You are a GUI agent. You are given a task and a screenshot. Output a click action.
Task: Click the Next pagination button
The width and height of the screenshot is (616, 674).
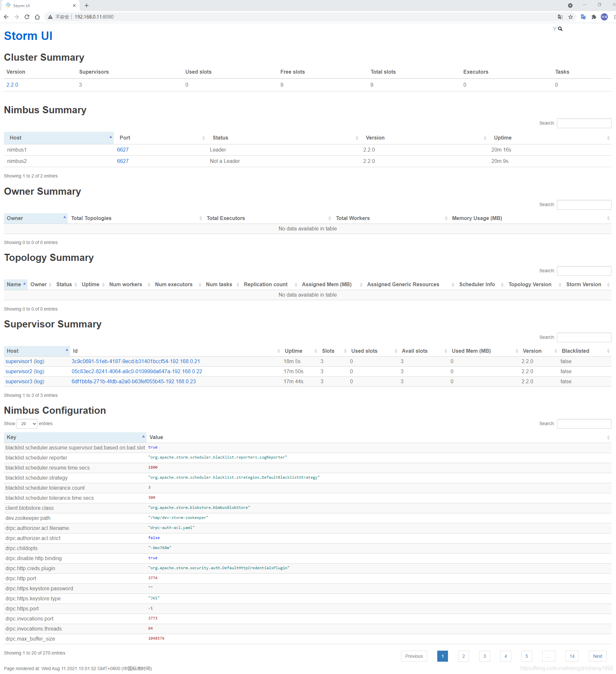pyautogui.click(x=597, y=656)
